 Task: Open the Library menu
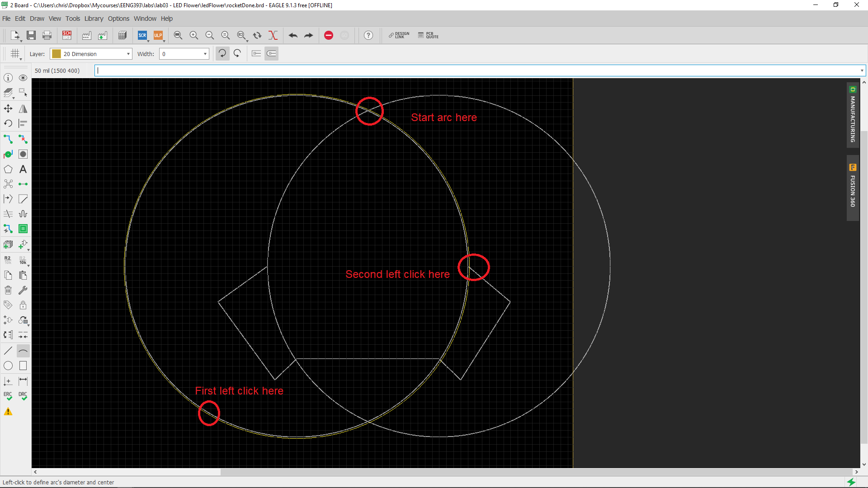(94, 19)
